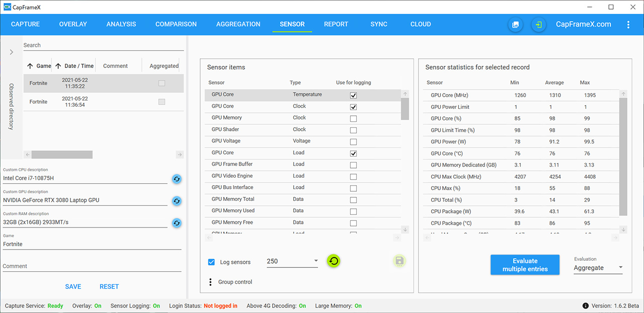Enable GPU Frame Buffer Load logging
The height and width of the screenshot is (313, 644).
click(x=353, y=165)
